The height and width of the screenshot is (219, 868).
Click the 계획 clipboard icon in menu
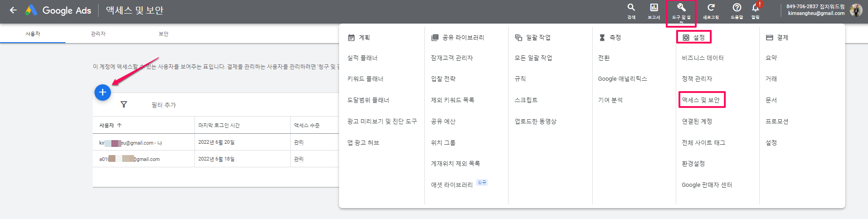351,38
